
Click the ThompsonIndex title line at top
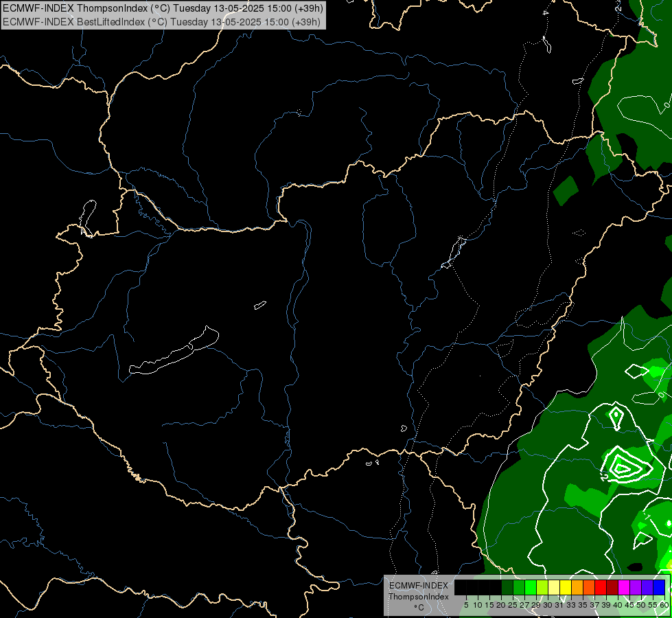(163, 8)
